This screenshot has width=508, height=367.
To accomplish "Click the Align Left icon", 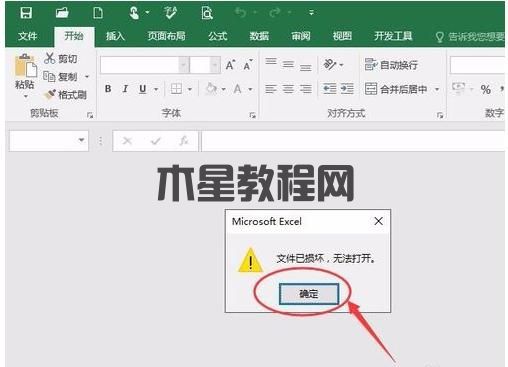I will tap(271, 89).
